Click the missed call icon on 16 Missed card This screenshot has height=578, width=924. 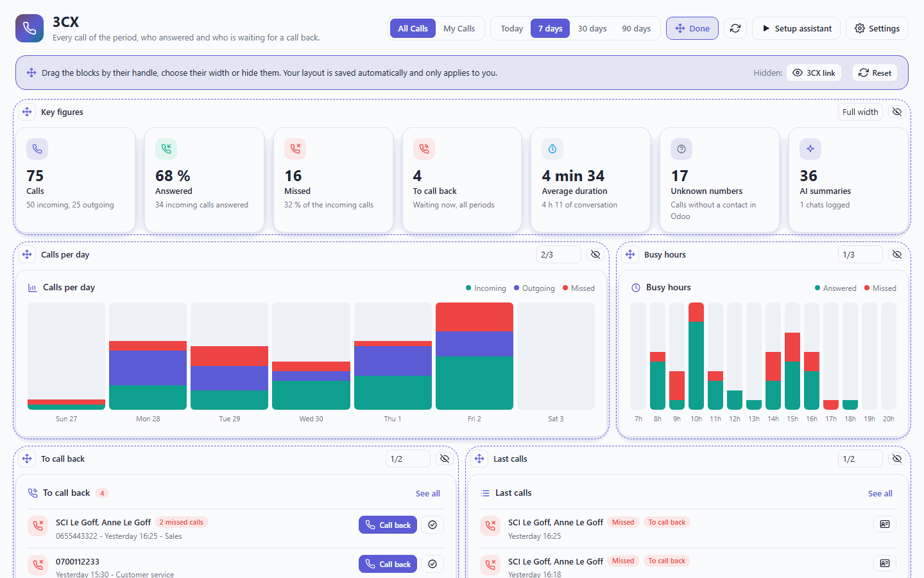click(295, 149)
